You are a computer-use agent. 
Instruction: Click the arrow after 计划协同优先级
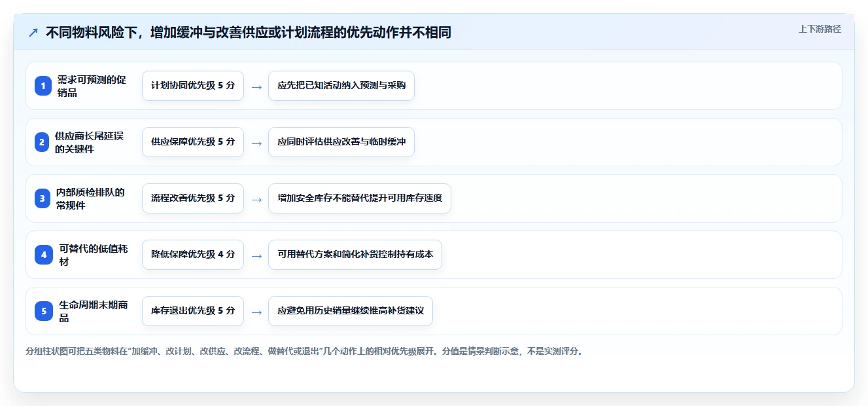pos(256,86)
